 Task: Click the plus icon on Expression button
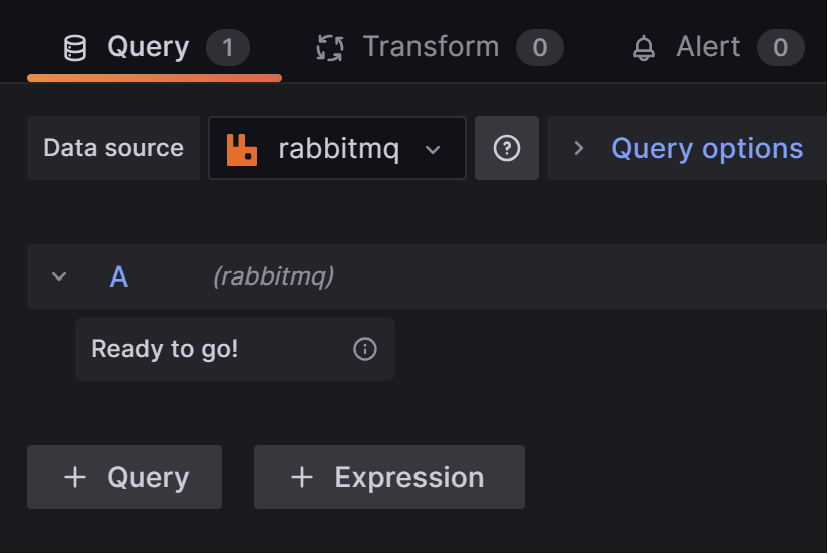point(302,477)
